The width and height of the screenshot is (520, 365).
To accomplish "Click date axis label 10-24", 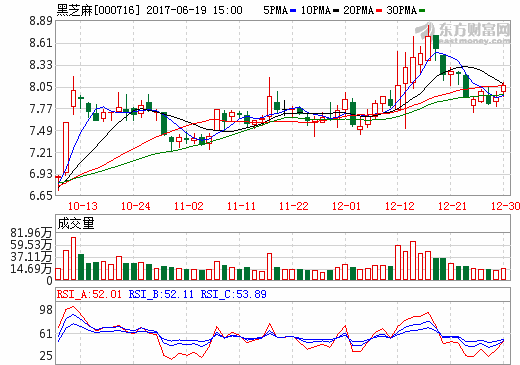I will point(135,206).
